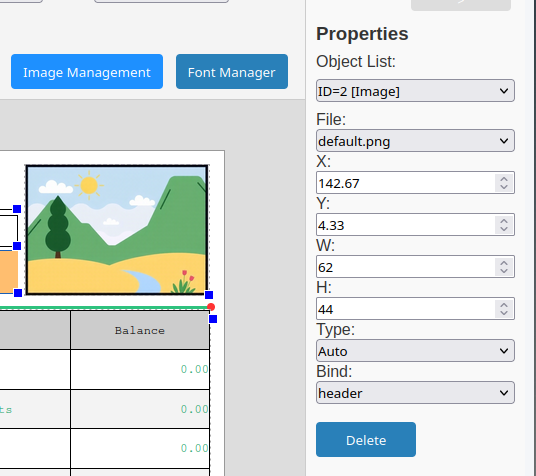This screenshot has height=476, width=536.
Task: Increase the H value with stepper
Action: coord(504,305)
